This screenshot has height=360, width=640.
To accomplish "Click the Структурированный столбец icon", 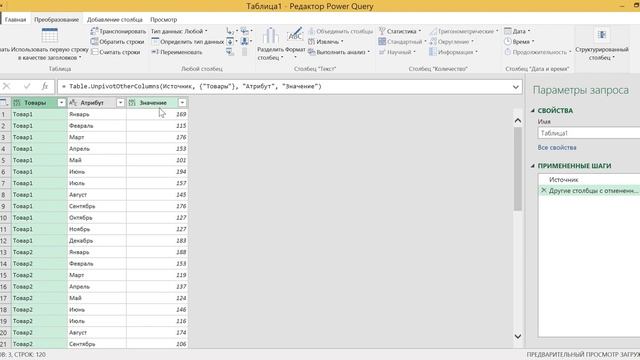I will coord(602,35).
